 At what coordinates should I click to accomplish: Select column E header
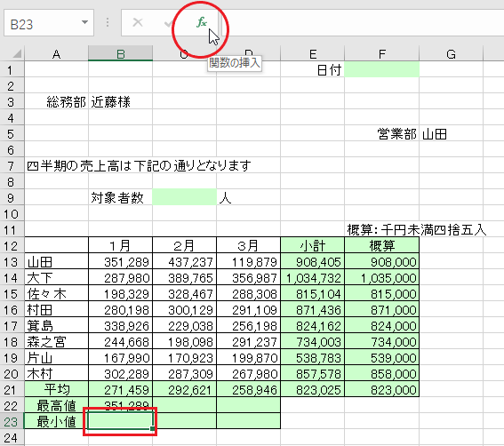coord(312,53)
